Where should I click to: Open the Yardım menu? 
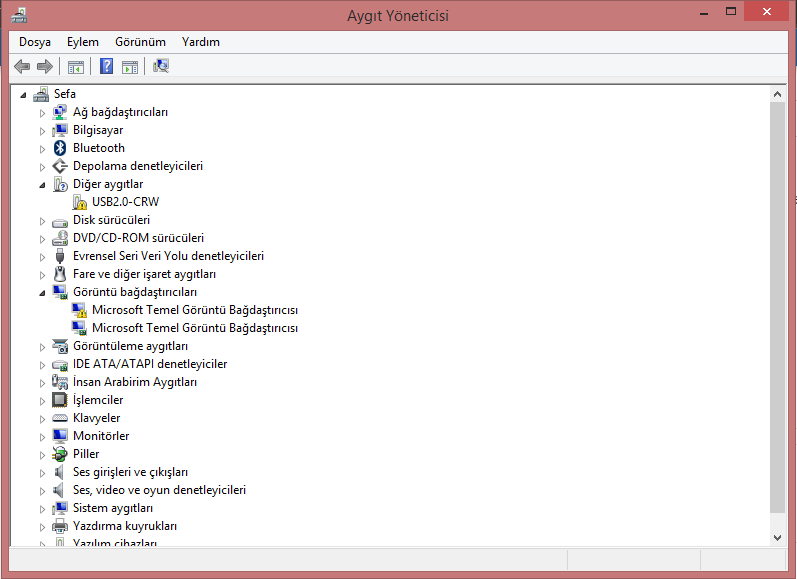pyautogui.click(x=201, y=42)
